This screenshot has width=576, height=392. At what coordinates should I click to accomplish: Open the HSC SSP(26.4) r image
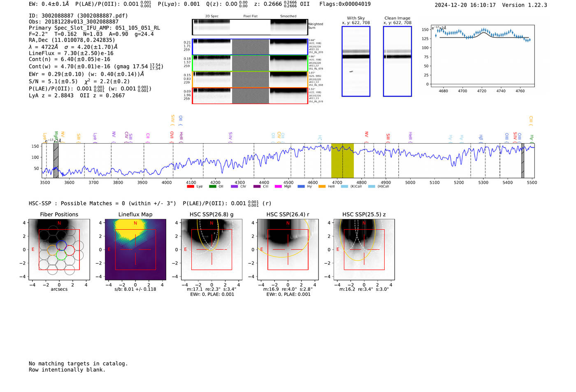pyautogui.click(x=288, y=250)
